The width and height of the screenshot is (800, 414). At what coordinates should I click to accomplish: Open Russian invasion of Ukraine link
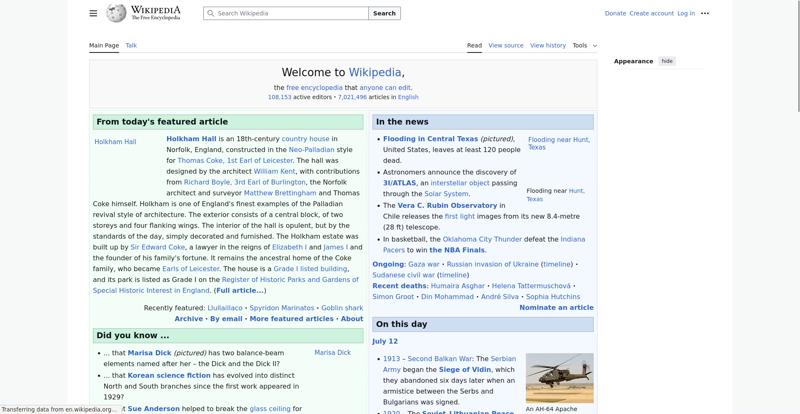[492, 264]
